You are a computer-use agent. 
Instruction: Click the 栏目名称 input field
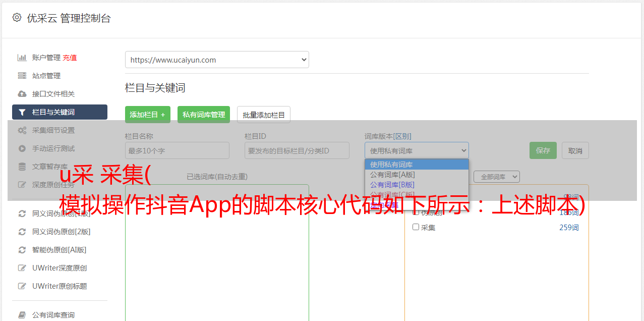coord(177,150)
